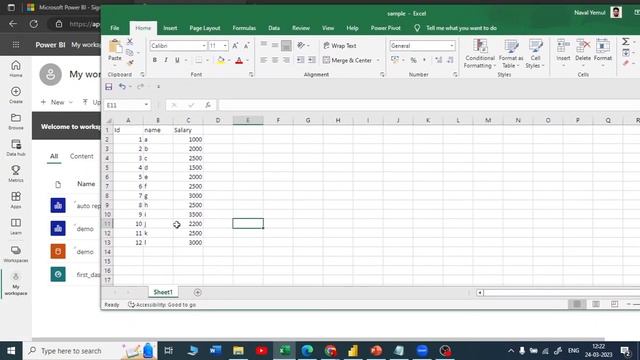Open Cell Styles gallery
The width and height of the screenshot is (640, 360).
coord(535,53)
